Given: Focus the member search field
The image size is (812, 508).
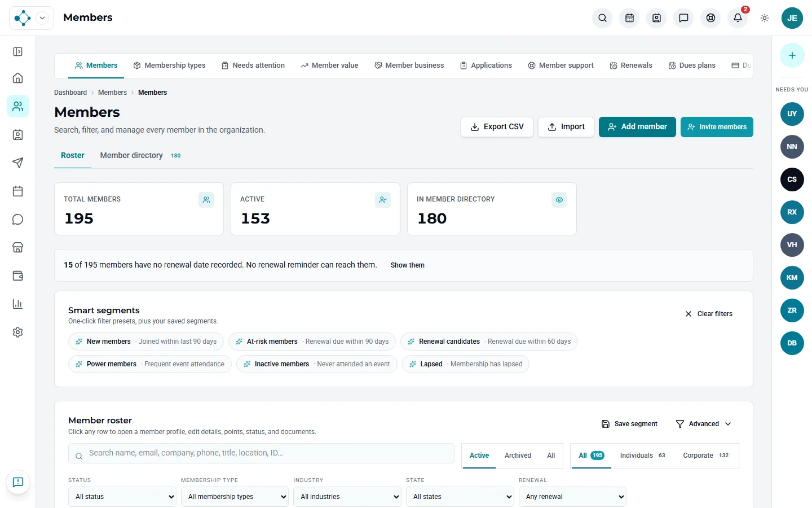Looking at the screenshot, I should (261, 453).
